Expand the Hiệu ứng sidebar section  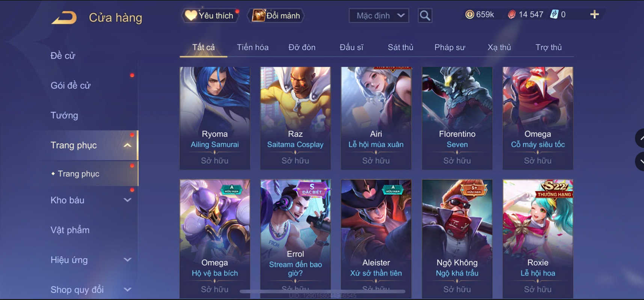(x=127, y=260)
